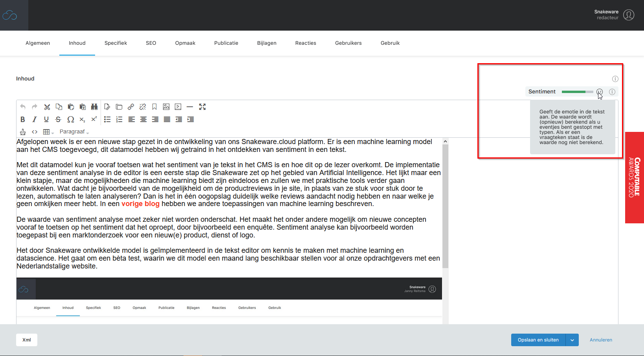Increase indent of paragraph
This screenshot has width=644, height=356.
click(191, 119)
